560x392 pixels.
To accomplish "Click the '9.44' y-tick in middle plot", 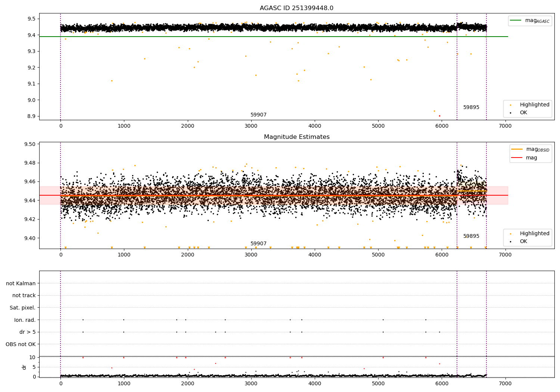I will [x=30, y=200].
